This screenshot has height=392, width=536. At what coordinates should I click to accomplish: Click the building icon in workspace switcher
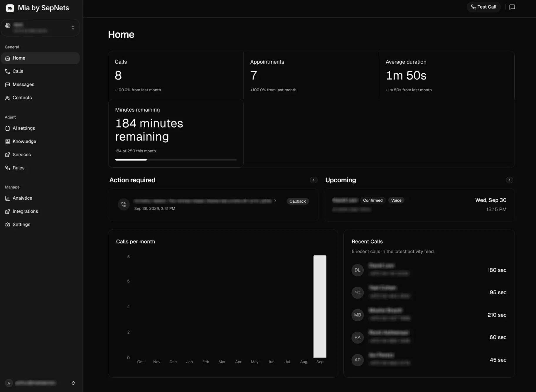click(x=8, y=25)
